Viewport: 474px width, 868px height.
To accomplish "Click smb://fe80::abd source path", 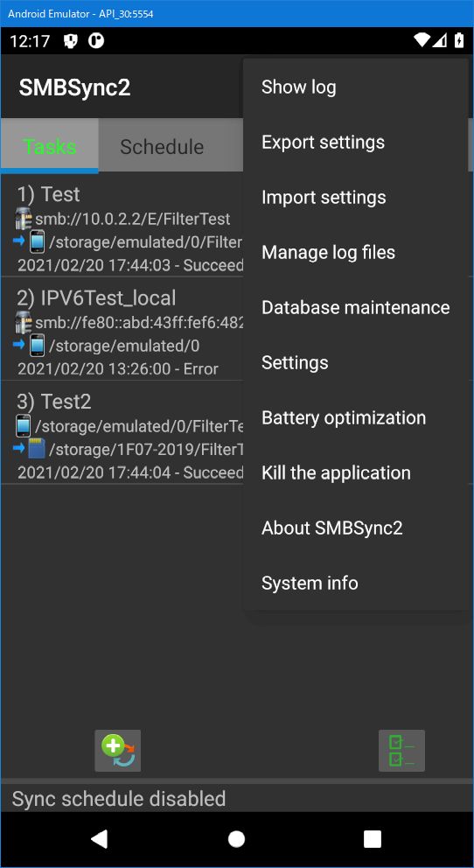I will 139,323.
